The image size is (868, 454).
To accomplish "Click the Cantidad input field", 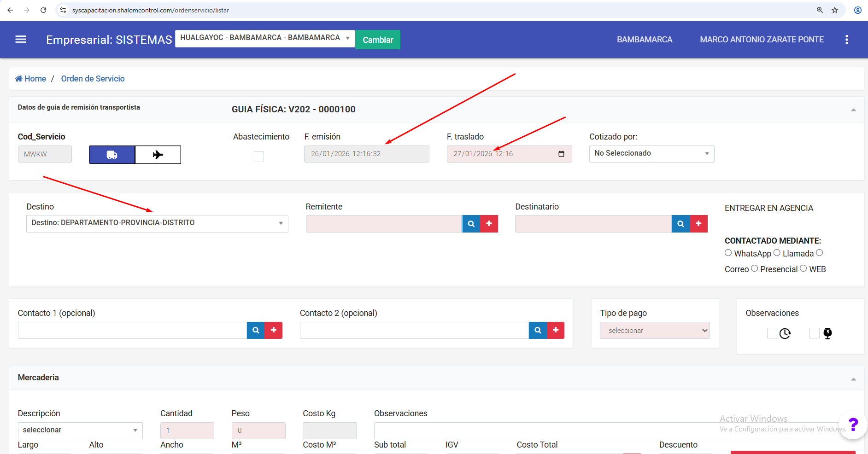I will tap(187, 431).
